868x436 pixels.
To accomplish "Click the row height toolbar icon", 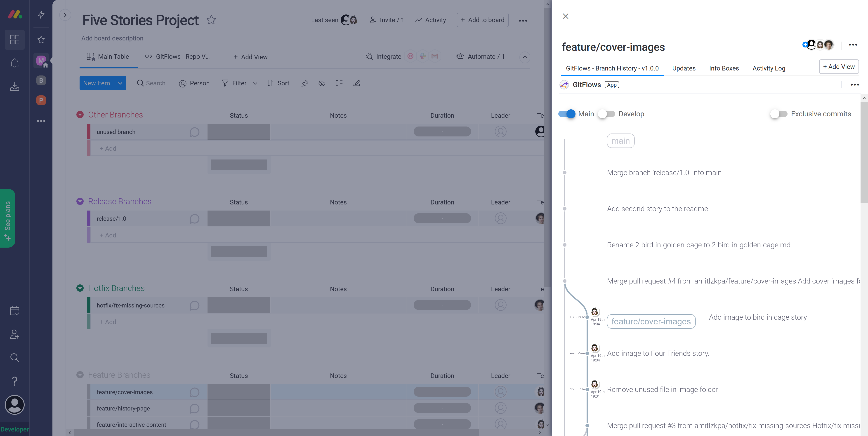I will [339, 83].
